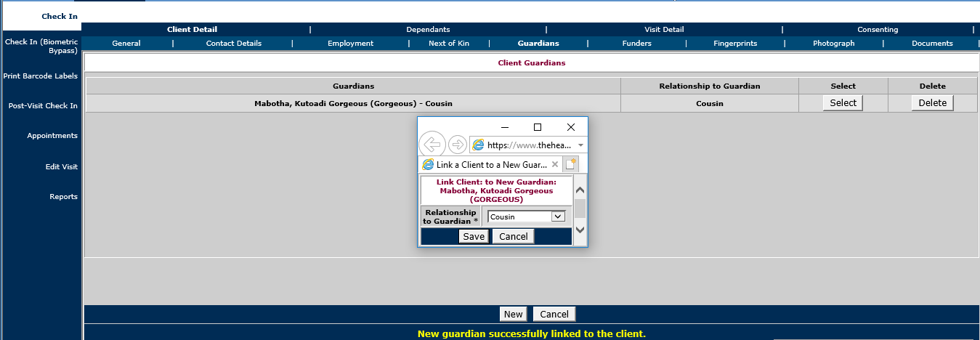Save the guardian link in popup
Screen dimensions: 980x340
point(474,236)
